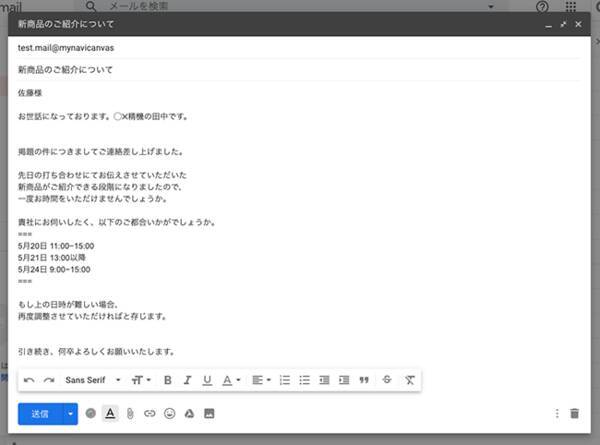The height and width of the screenshot is (445, 600).
Task: Click the blue 送信 send button
Action: [x=40, y=414]
